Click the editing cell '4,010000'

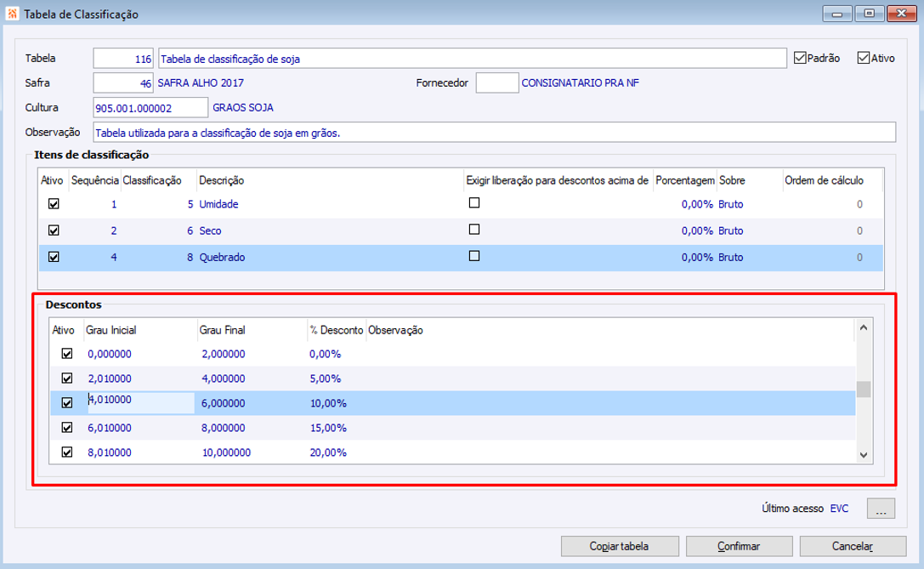(x=141, y=403)
